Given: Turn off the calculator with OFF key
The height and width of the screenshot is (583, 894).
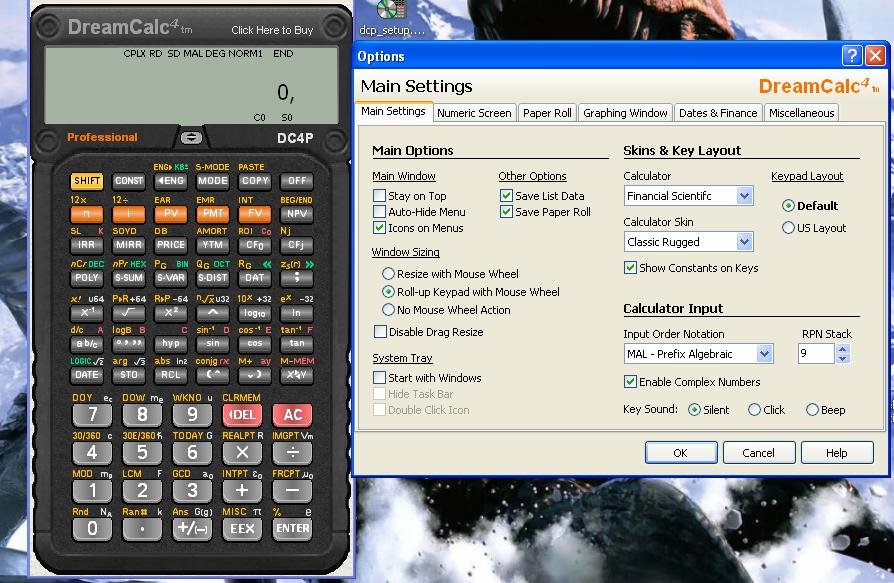Looking at the screenshot, I should point(296,181).
